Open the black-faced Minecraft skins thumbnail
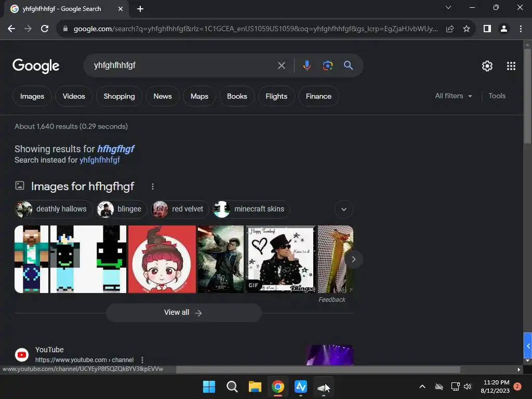 point(88,259)
